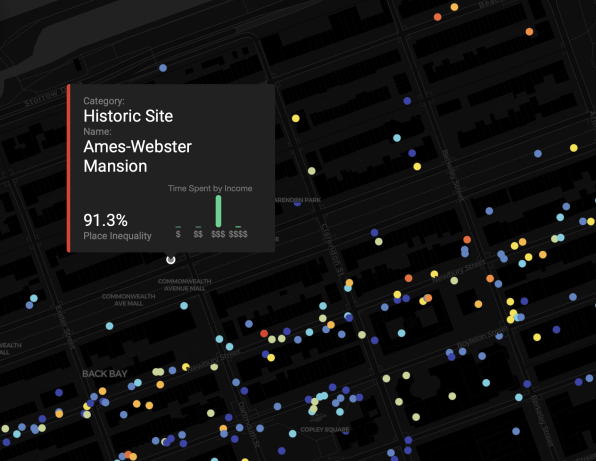Select the cyan dot beneath the COMMONWEALTH AVENUE MALL label
The height and width of the screenshot is (461, 596).
tap(184, 306)
